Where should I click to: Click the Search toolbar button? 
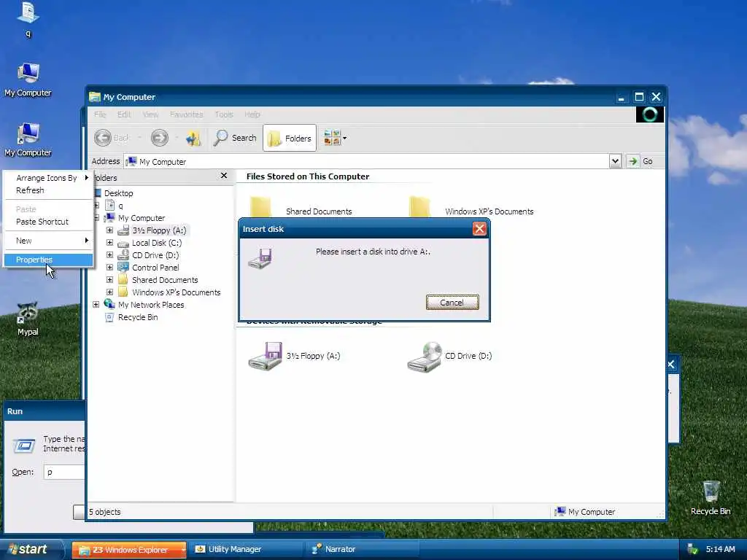point(235,138)
